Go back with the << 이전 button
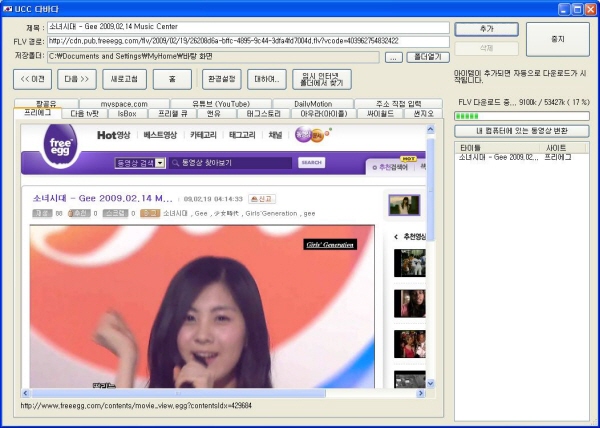Image resolution: width=600 pixels, height=428 pixels. tap(33, 79)
